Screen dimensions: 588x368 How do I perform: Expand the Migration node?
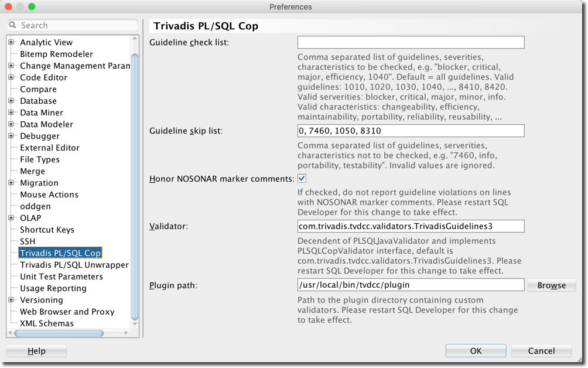pyautogui.click(x=11, y=183)
